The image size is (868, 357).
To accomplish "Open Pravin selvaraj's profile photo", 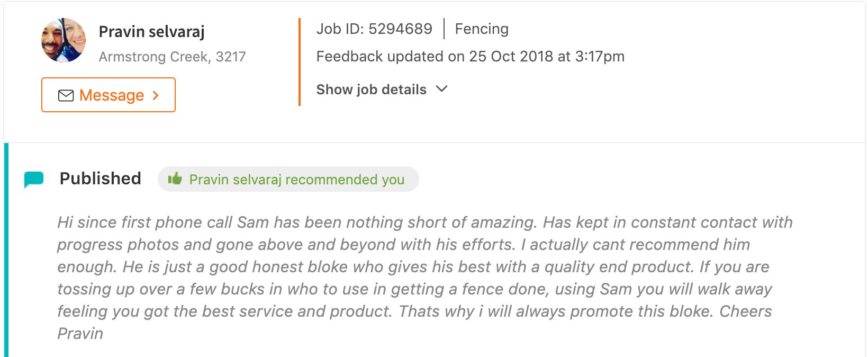I will click(64, 40).
